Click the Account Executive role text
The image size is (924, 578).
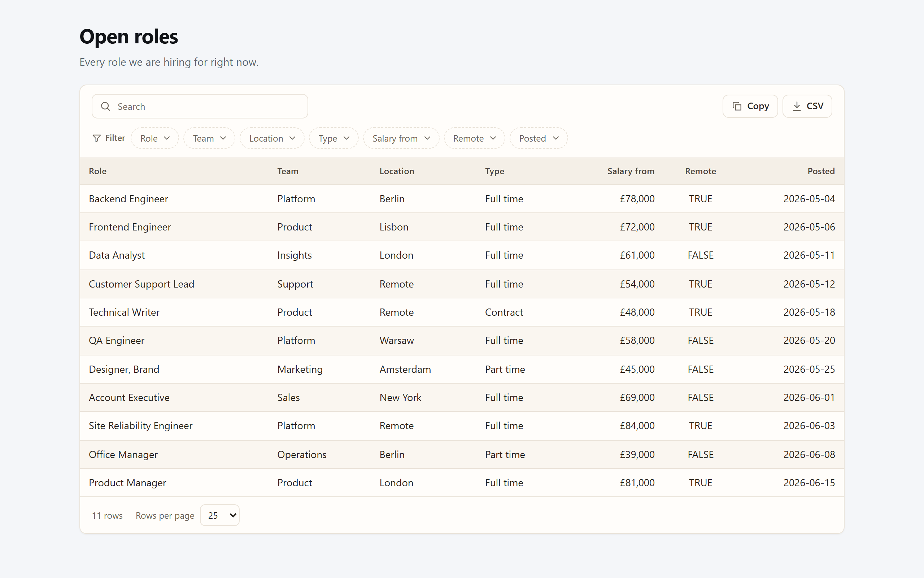129,398
